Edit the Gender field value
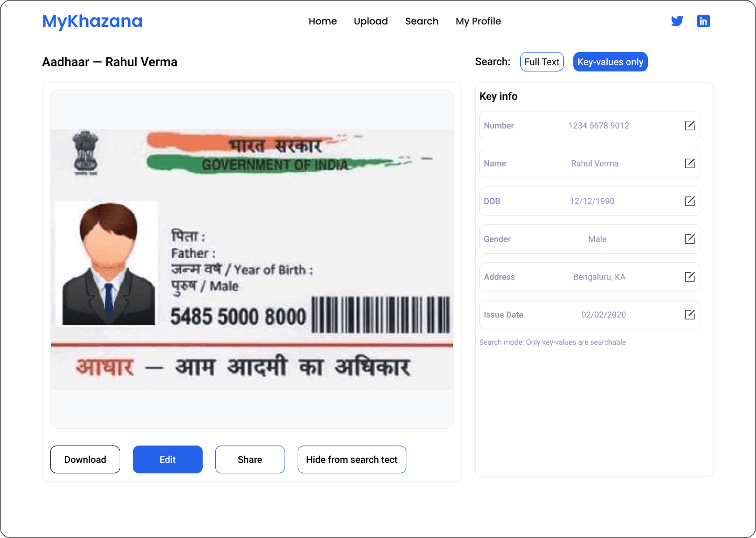This screenshot has height=538, width=756. 690,239
